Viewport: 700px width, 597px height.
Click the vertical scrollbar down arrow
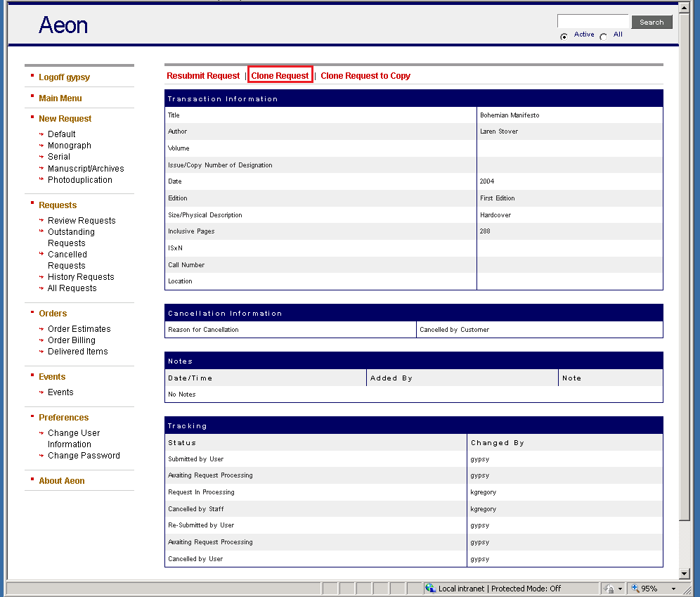684,574
